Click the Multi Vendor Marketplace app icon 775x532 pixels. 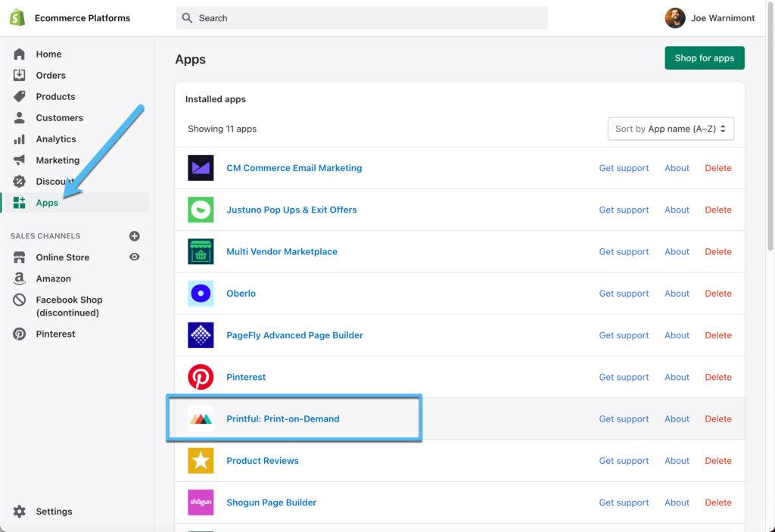201,252
